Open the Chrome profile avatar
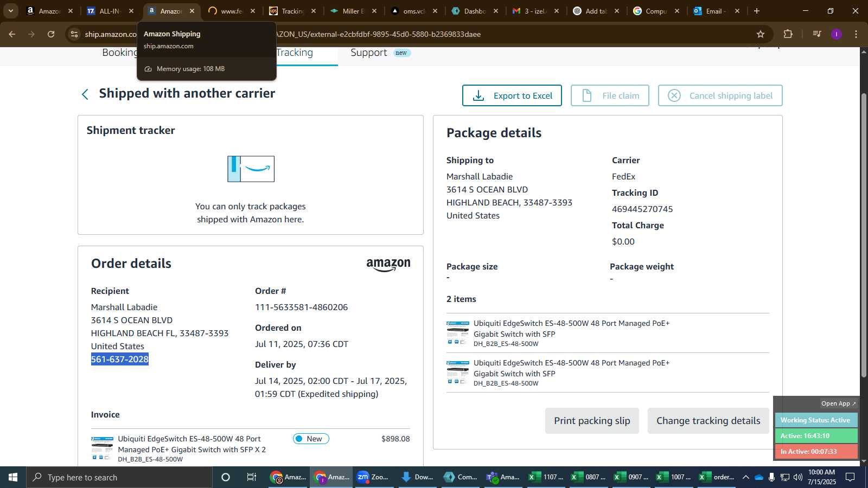 click(837, 34)
